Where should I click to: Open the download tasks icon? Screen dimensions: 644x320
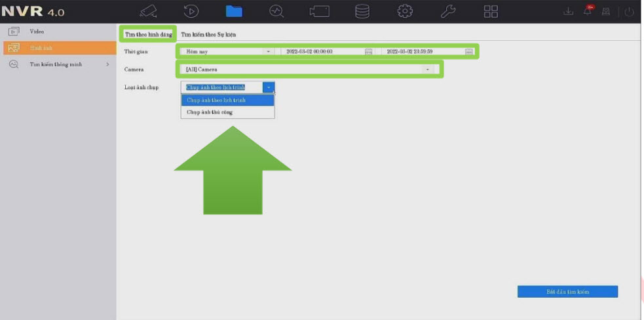coord(567,12)
